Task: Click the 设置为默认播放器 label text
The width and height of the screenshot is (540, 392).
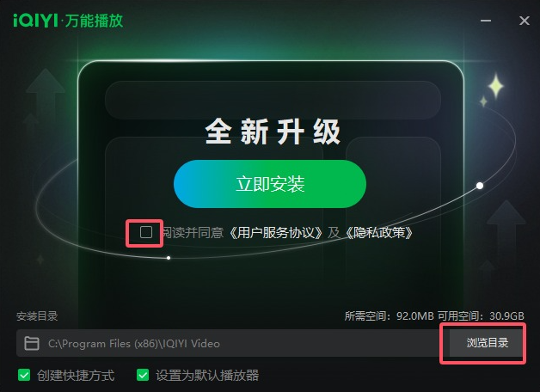Action: click(207, 375)
